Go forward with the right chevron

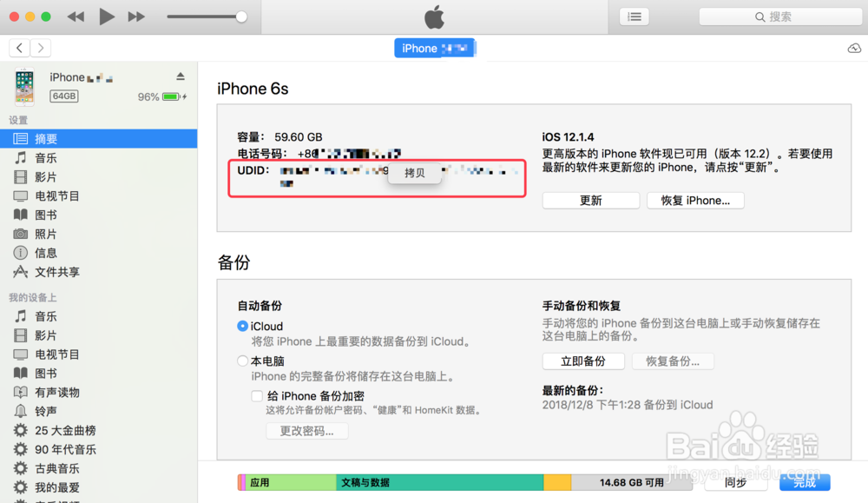point(41,48)
